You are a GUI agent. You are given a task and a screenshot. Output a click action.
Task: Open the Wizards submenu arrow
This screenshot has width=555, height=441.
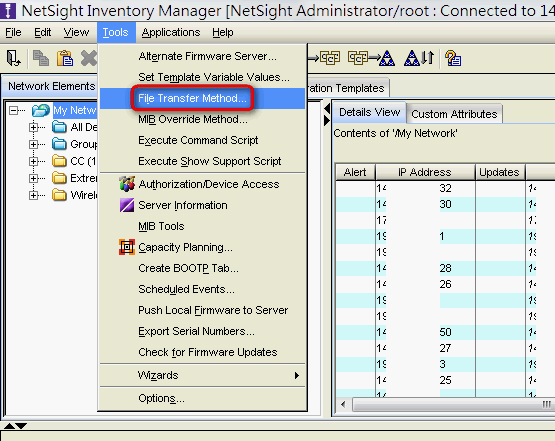297,376
